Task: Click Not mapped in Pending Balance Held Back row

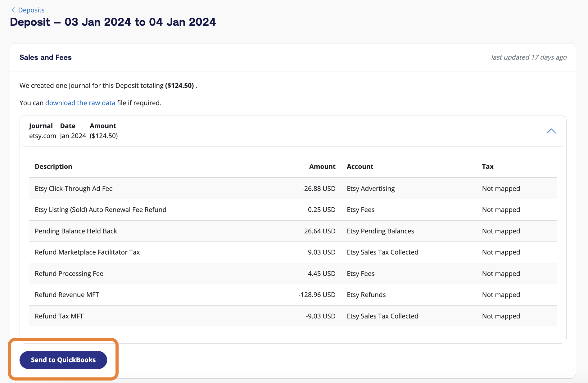Action: [x=501, y=231]
